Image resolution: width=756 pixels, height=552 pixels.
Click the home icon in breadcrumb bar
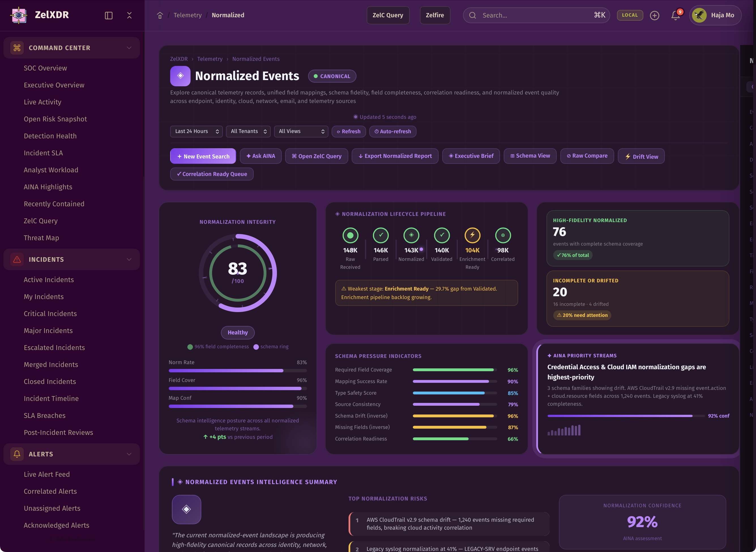coord(160,15)
